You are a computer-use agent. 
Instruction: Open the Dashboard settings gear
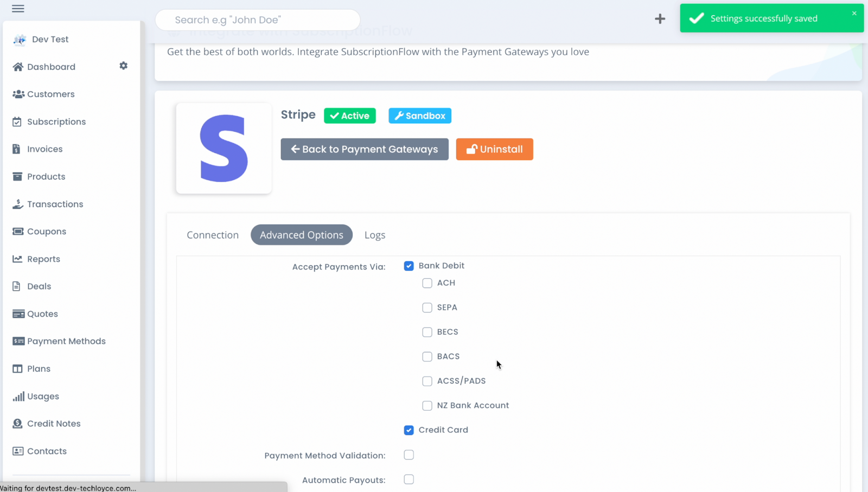point(123,66)
